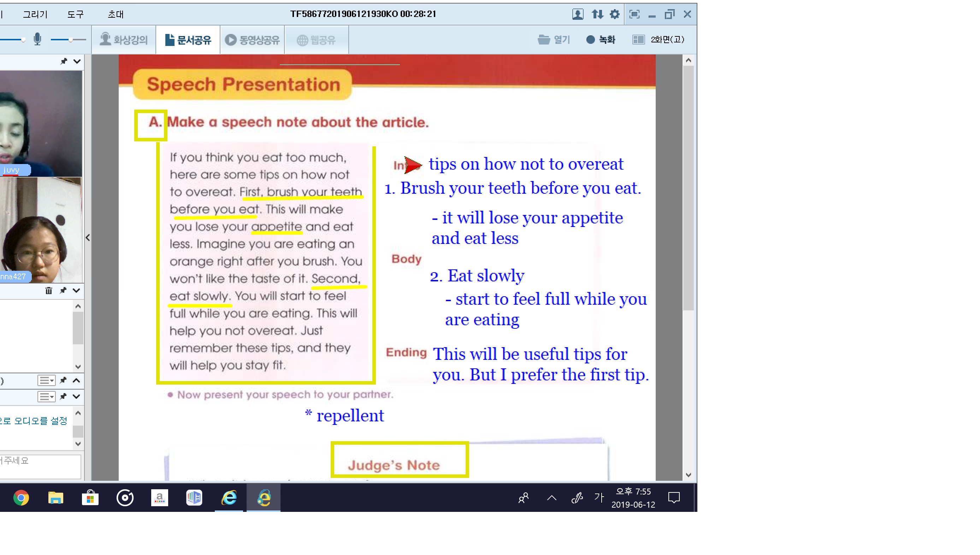This screenshot has height=555, width=980.
Task: Open the list-format dropdown in the lower left panel
Action: point(47,396)
